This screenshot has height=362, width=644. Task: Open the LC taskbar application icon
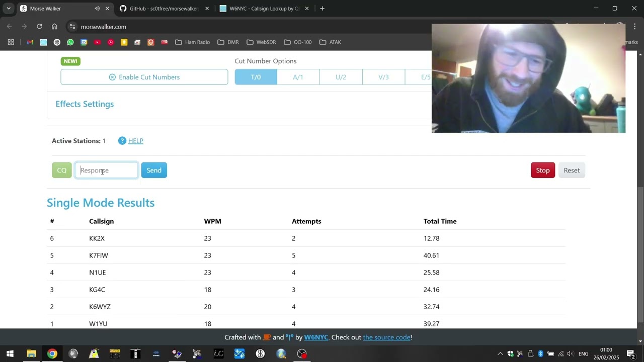(218, 354)
